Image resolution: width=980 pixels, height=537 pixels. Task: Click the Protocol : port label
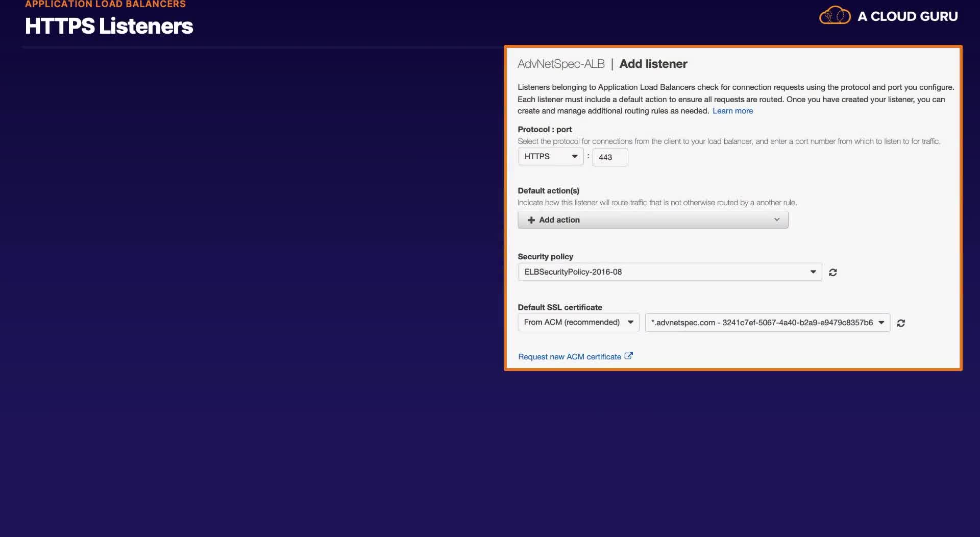pyautogui.click(x=545, y=129)
